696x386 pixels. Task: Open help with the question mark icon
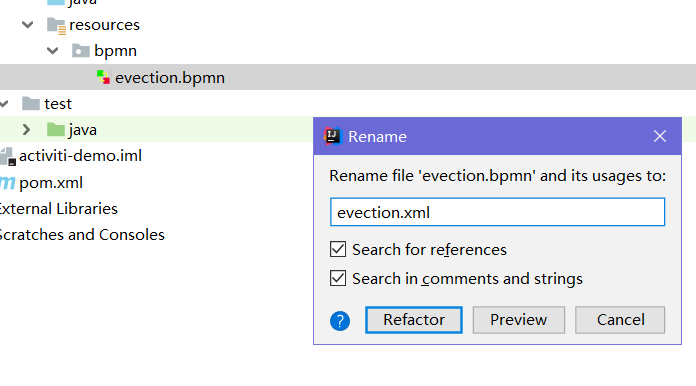pyautogui.click(x=340, y=320)
